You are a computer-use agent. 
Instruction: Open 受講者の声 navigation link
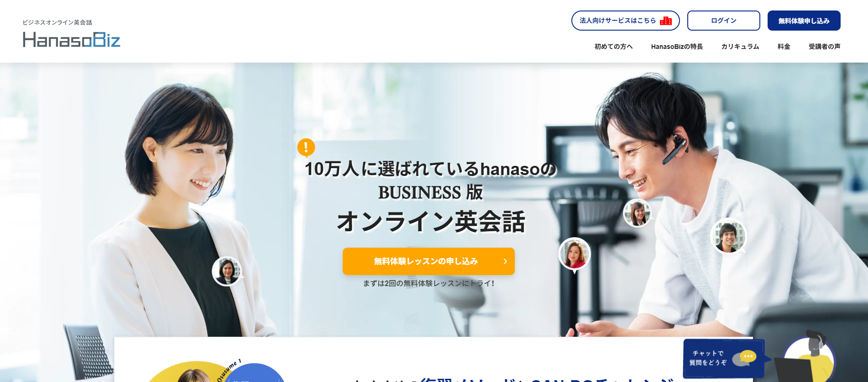click(x=824, y=47)
